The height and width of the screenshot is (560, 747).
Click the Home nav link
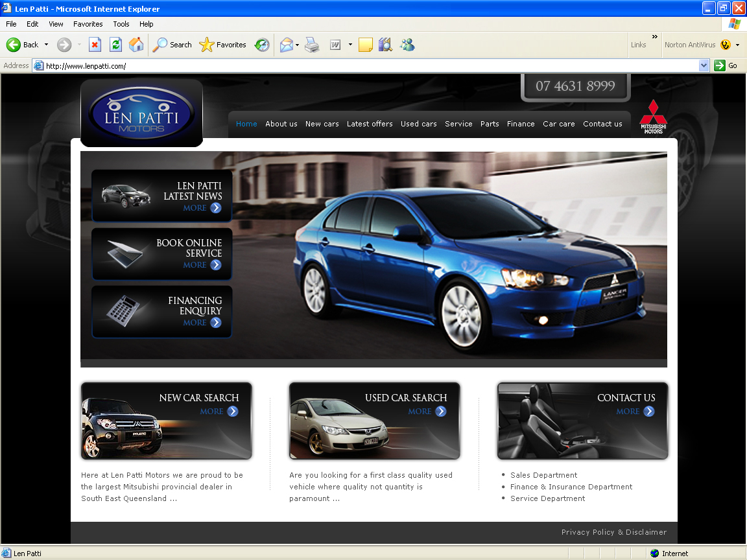click(x=246, y=124)
